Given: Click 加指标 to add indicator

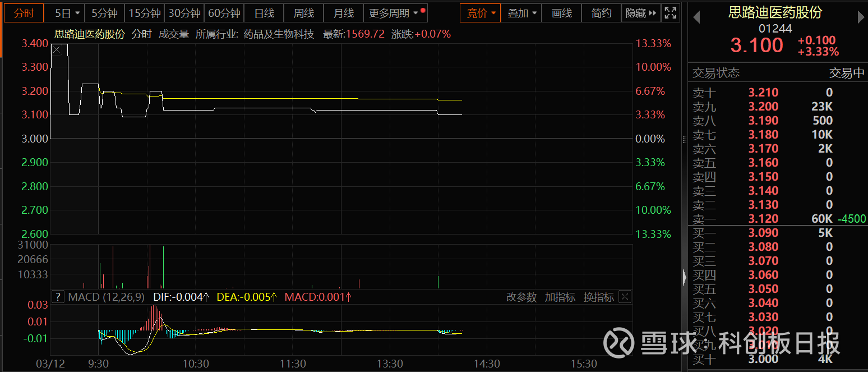Looking at the screenshot, I should tap(560, 297).
